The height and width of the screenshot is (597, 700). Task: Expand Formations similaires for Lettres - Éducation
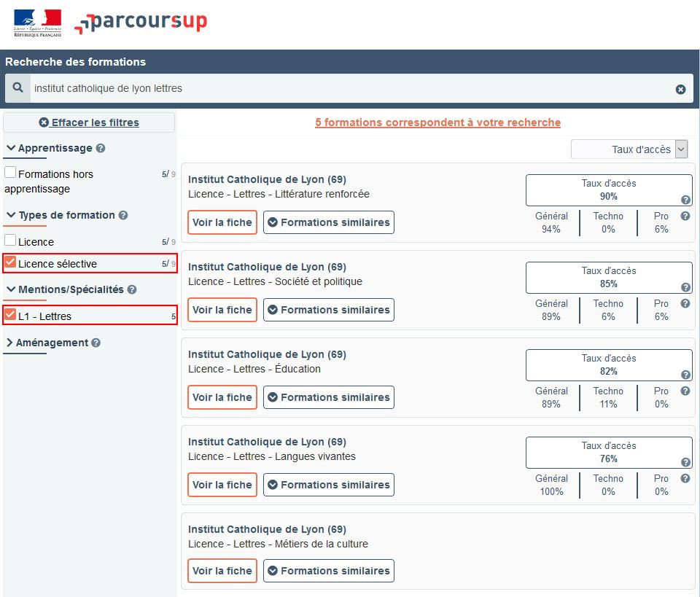pyautogui.click(x=329, y=397)
